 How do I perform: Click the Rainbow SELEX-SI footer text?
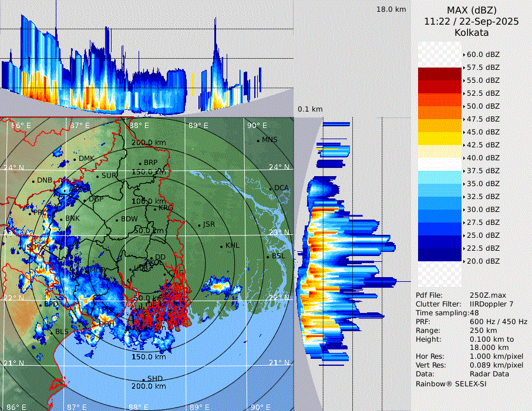pyautogui.click(x=451, y=383)
